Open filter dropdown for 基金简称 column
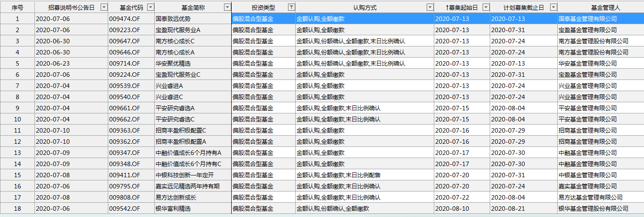The height and width of the screenshot is (217, 644). 228,7
